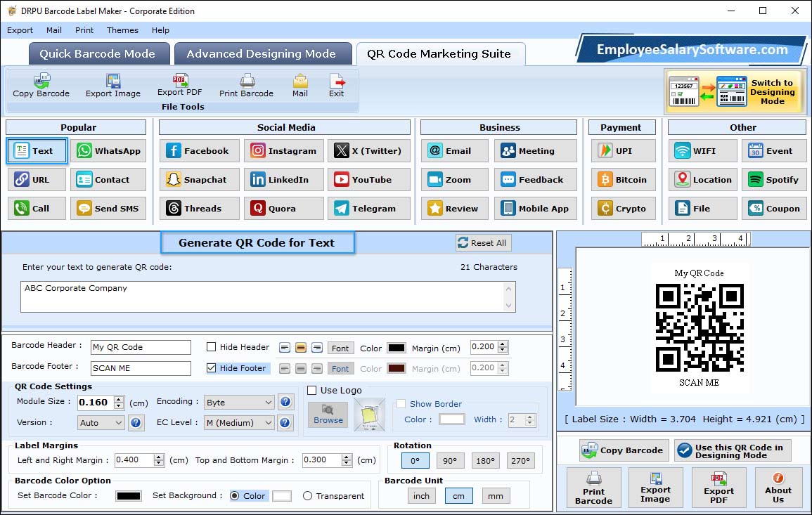Click the About Us button
Screen dimensions: 812x515
click(778, 488)
